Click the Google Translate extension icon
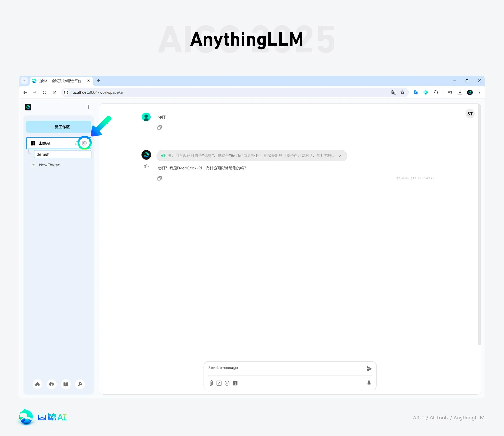The height and width of the screenshot is (436, 504). tap(416, 92)
